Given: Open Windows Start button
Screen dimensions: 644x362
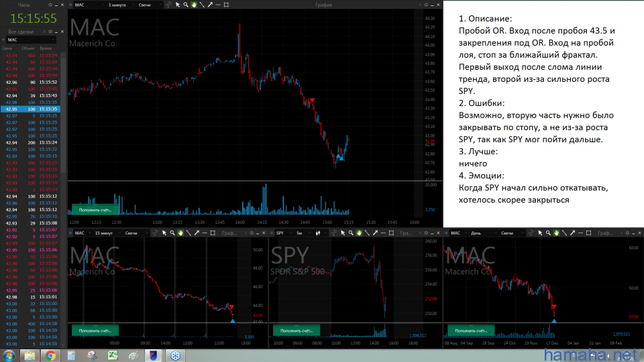Looking at the screenshot, I should [x=9, y=355].
